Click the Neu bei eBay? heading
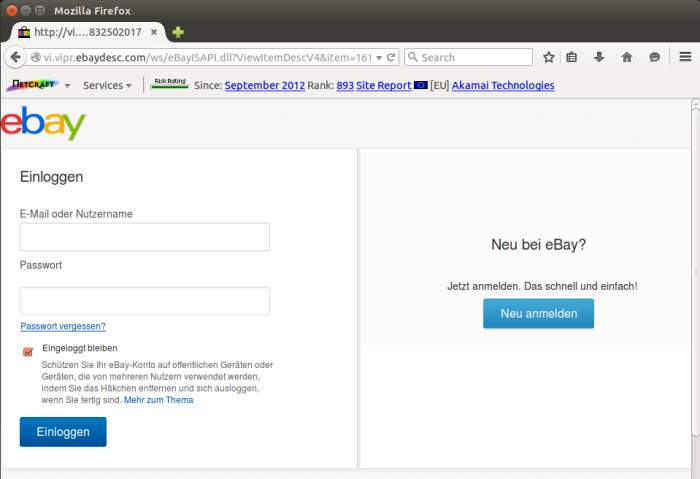700x479 pixels. [x=538, y=245]
